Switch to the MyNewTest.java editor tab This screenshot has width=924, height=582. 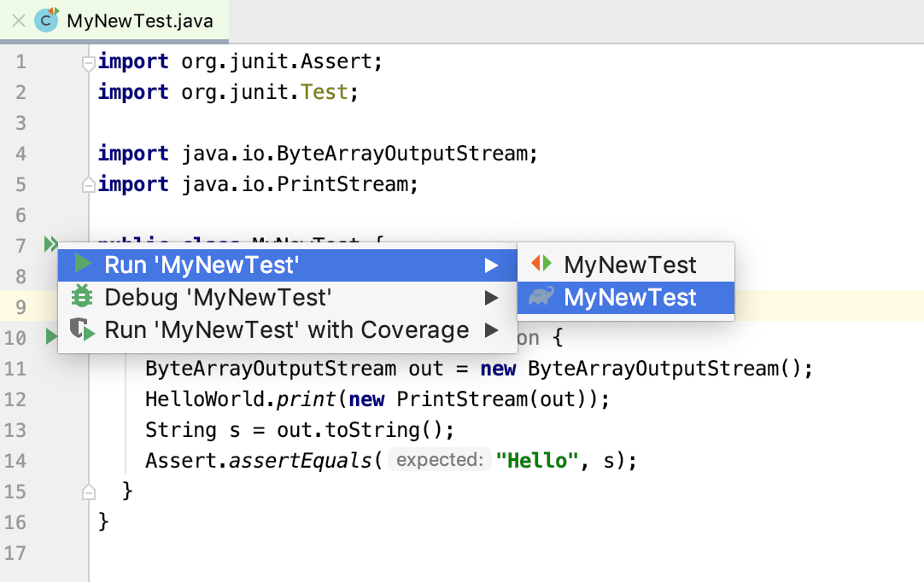click(140, 21)
